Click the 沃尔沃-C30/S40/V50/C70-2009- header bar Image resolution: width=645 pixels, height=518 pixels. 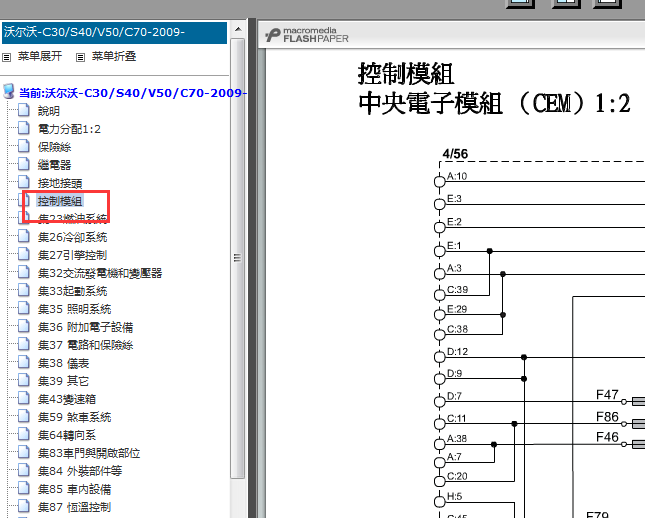(114, 33)
